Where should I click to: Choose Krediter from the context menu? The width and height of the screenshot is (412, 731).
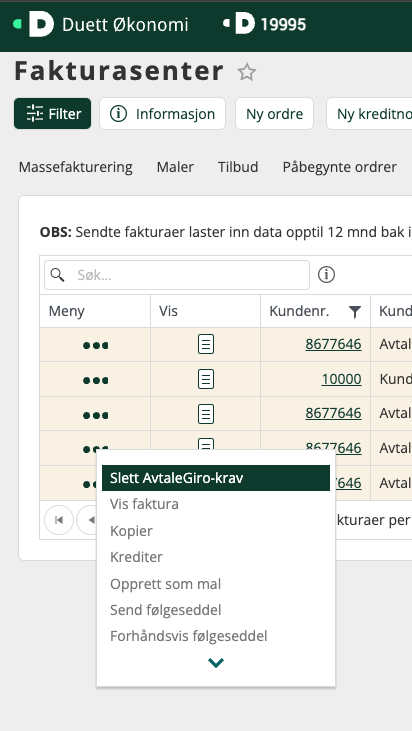(136, 557)
